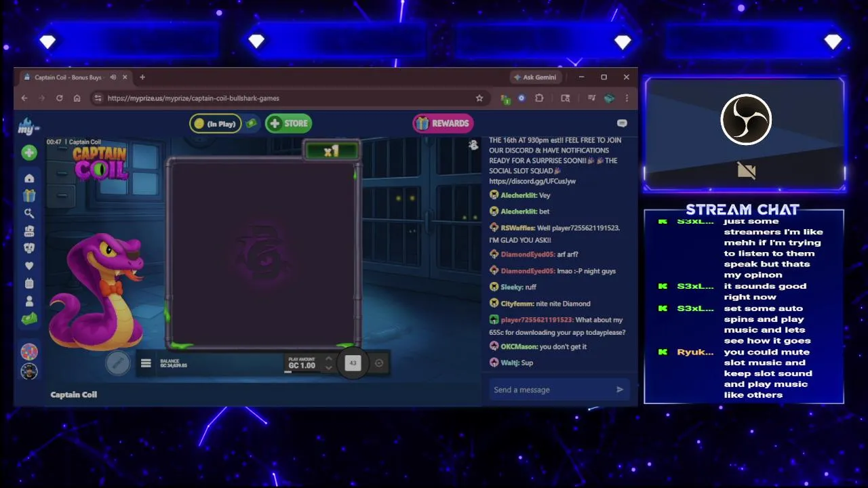Click the username Waltj in chat
This screenshot has width=868, height=488.
coord(509,363)
